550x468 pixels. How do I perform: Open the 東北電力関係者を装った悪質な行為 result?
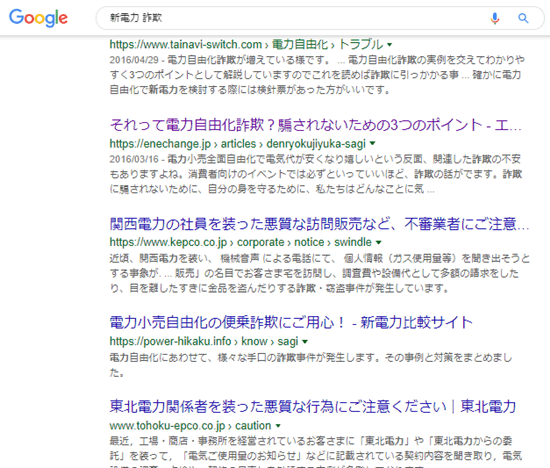[x=313, y=407]
